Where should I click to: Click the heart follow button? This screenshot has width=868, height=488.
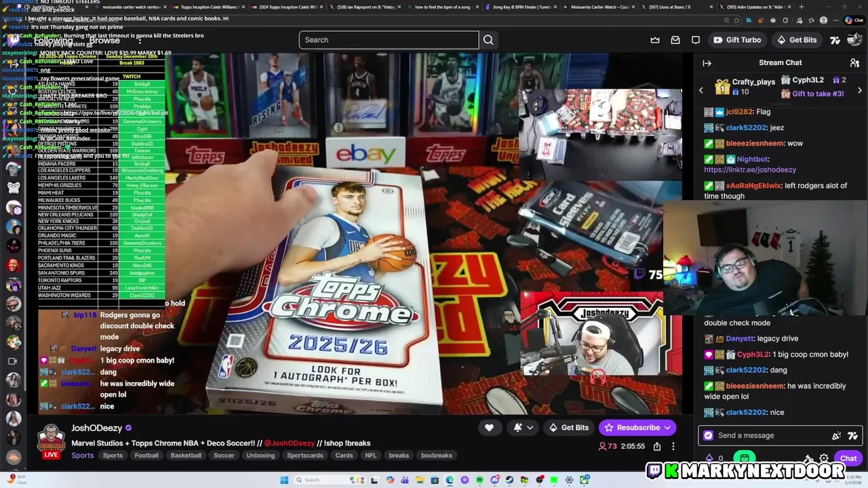coord(489,428)
